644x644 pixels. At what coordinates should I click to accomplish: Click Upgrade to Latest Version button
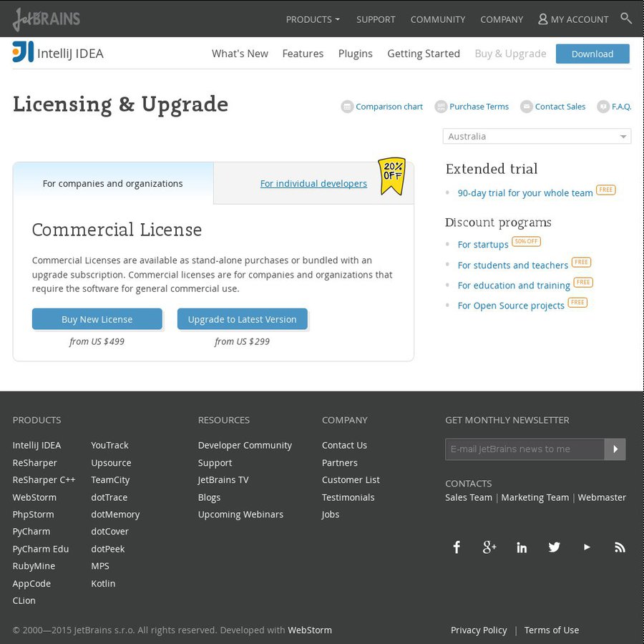[243, 319]
